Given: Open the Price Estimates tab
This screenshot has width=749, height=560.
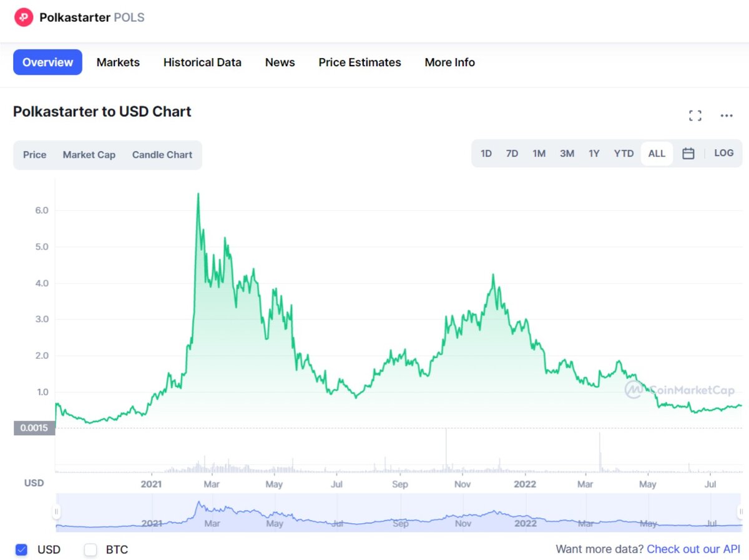Looking at the screenshot, I should pos(360,62).
